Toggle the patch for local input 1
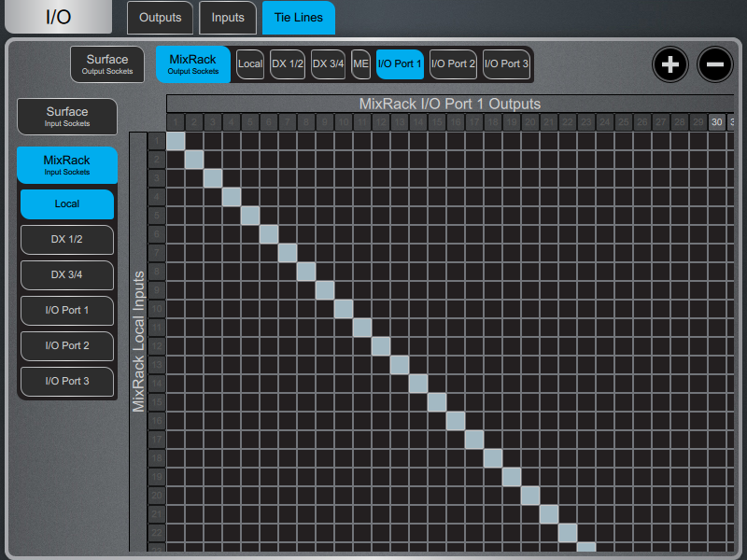This screenshot has width=747, height=560. pos(174,138)
